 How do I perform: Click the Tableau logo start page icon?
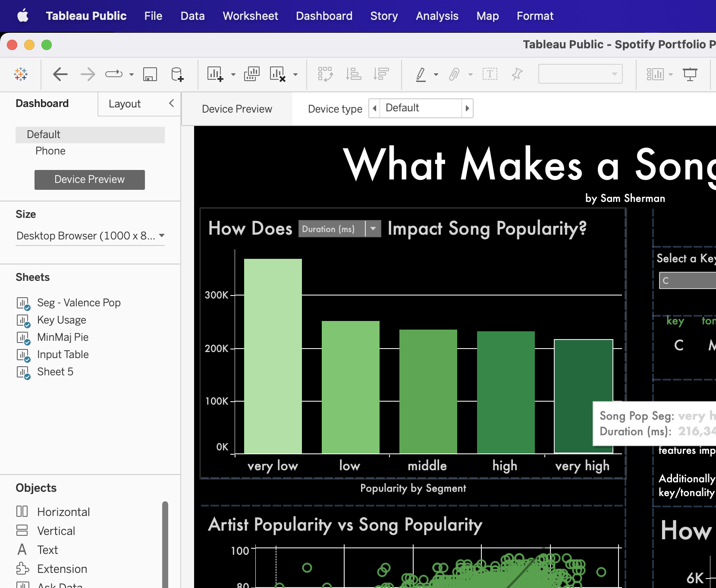pos(21,74)
